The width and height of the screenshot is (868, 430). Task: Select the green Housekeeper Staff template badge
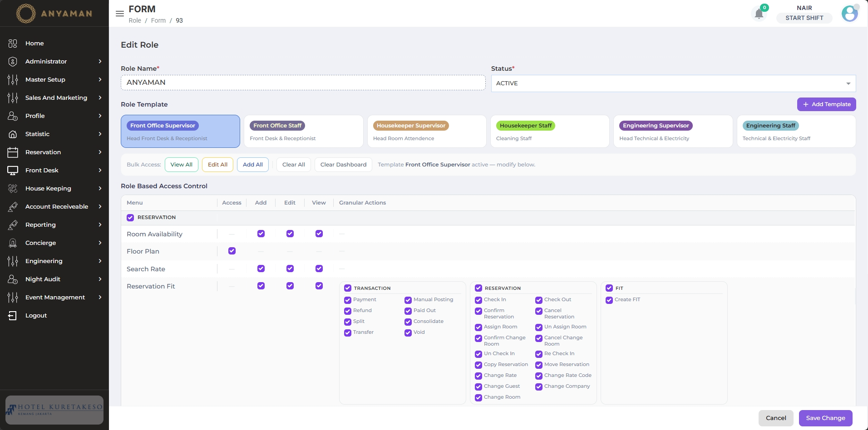[x=526, y=126]
